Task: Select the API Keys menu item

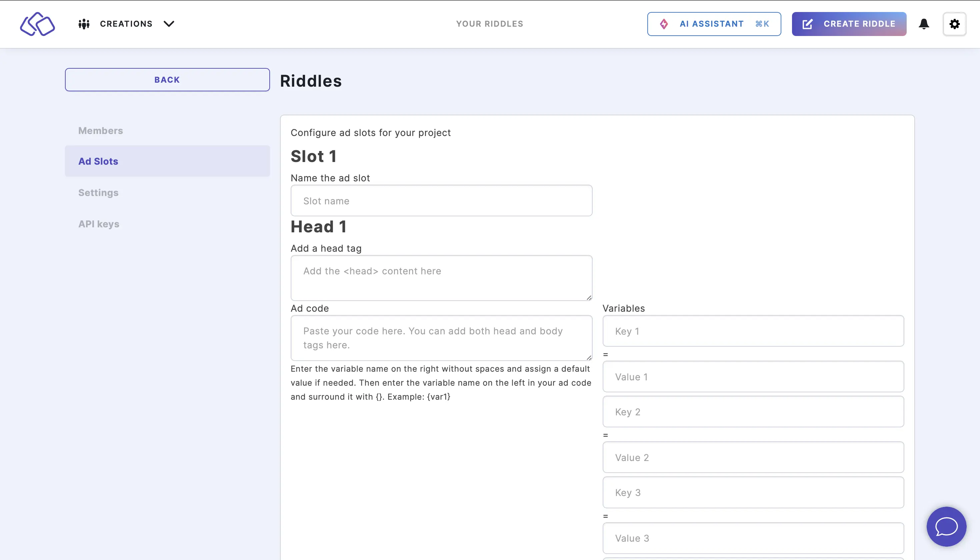Action: click(98, 223)
